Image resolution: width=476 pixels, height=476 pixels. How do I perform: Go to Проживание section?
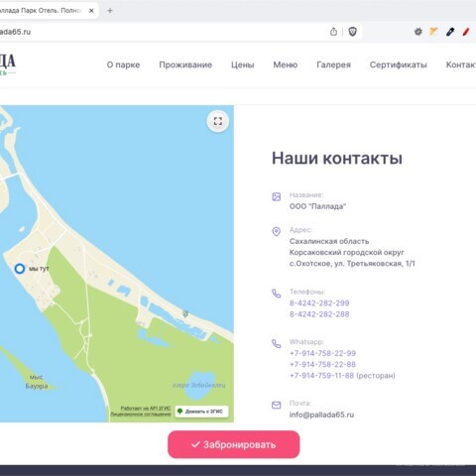[x=185, y=64]
